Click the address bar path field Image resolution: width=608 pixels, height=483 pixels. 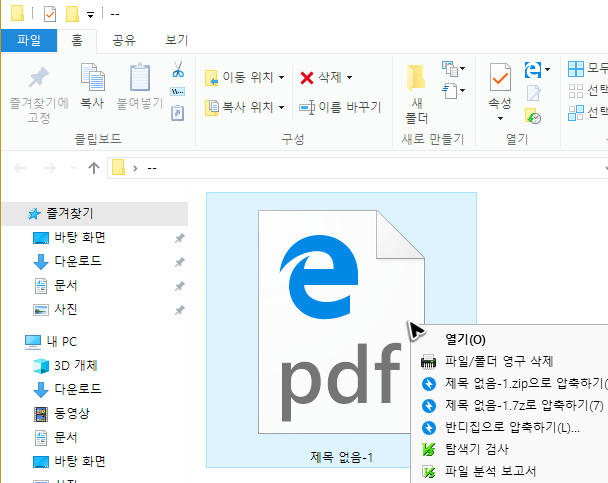[x=358, y=168]
